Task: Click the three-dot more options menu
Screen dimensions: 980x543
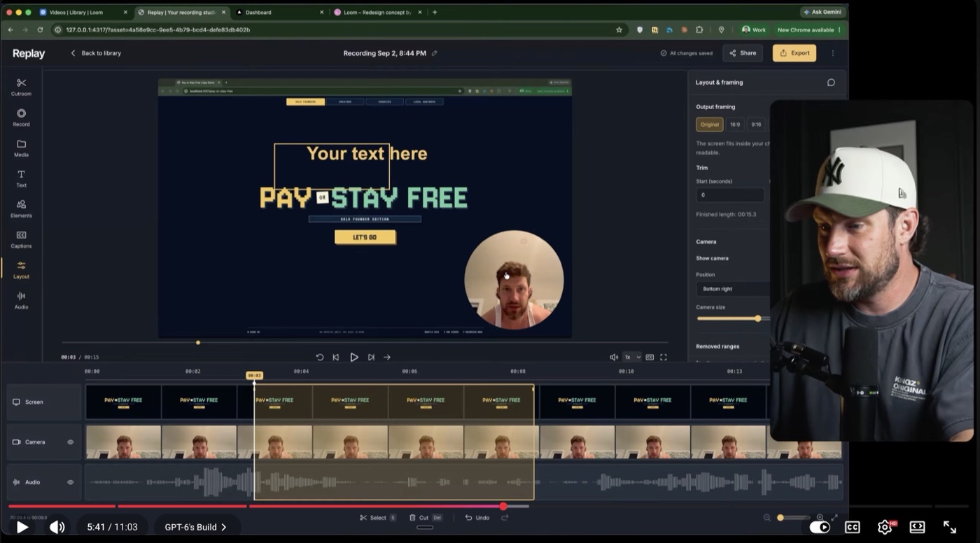Action: pyautogui.click(x=832, y=53)
